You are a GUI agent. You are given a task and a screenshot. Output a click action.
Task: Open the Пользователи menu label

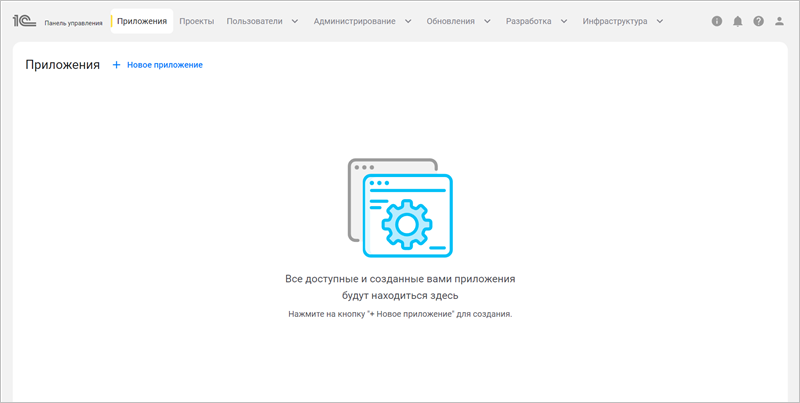[x=254, y=21]
